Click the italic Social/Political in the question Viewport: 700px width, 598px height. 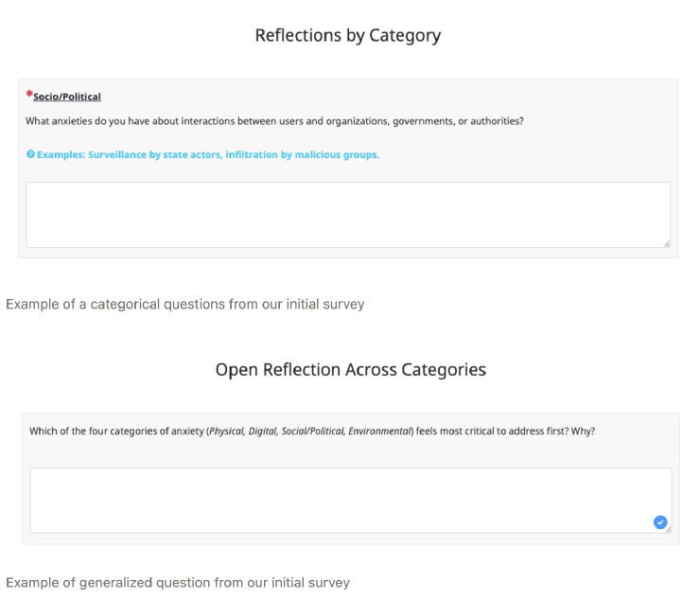click(312, 431)
